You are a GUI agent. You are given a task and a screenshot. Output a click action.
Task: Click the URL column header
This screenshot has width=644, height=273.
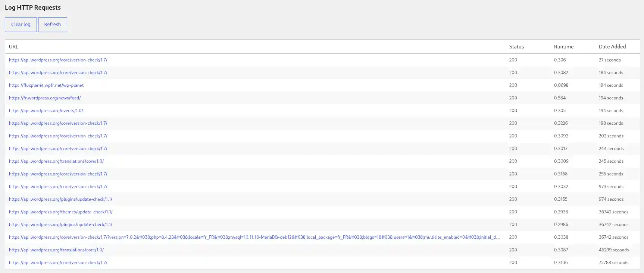tap(13, 47)
